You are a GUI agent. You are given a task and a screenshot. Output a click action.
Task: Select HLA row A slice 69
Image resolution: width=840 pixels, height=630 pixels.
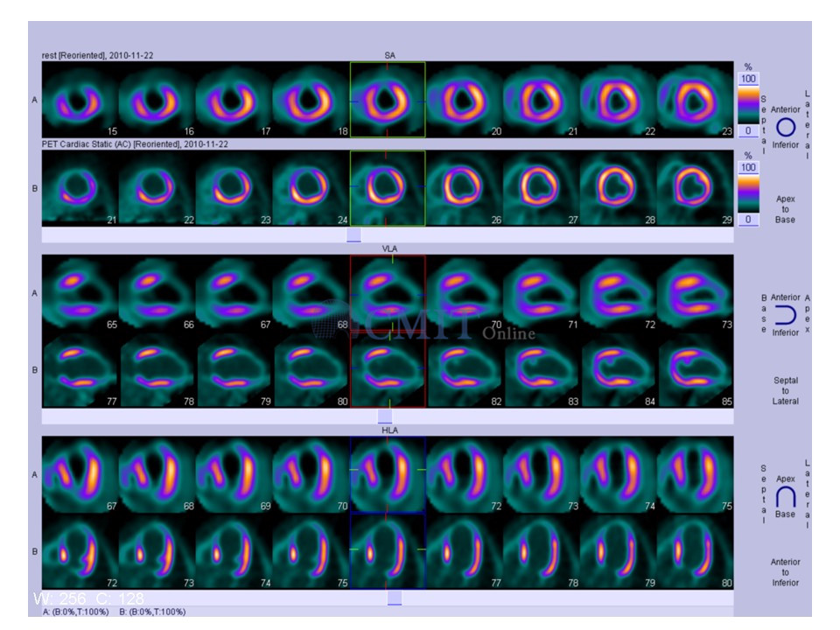tap(234, 474)
